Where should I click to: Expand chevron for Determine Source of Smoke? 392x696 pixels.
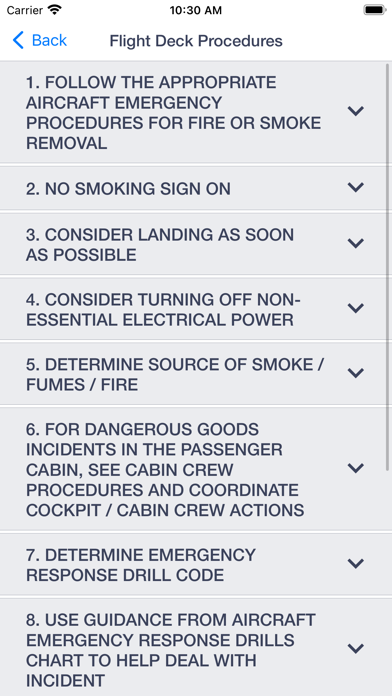pos(356,373)
